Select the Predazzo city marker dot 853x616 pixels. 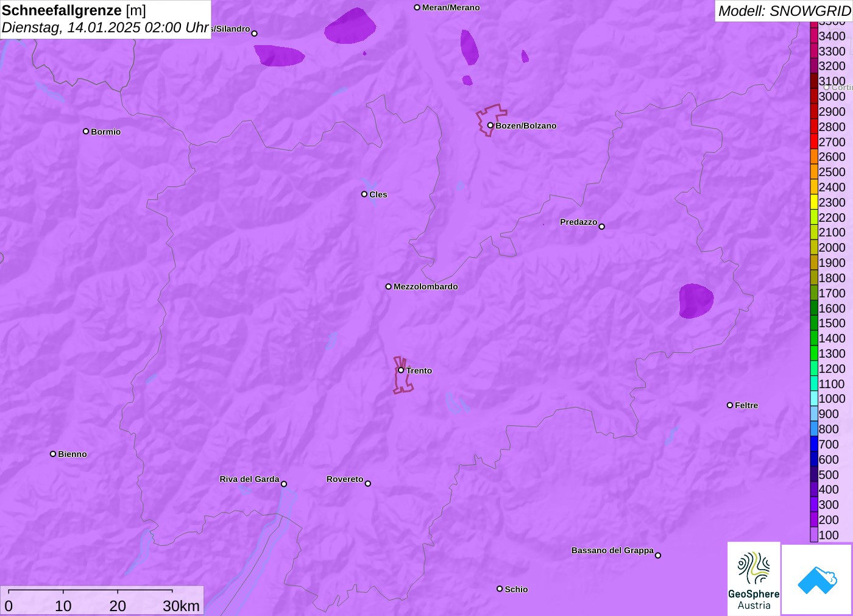pyautogui.click(x=602, y=227)
